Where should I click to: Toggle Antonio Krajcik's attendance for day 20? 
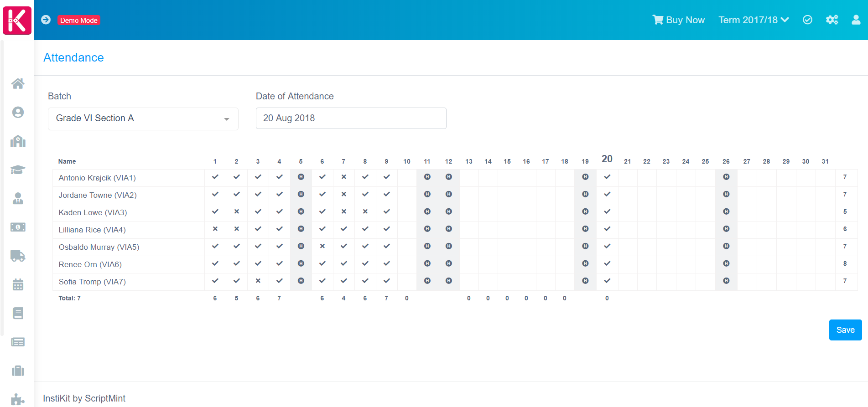click(x=607, y=177)
